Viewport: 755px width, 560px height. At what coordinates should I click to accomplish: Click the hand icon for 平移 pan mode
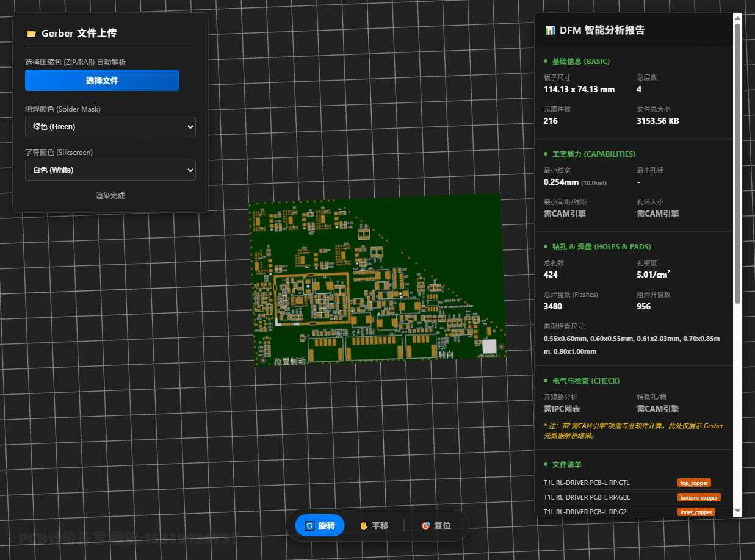click(364, 525)
